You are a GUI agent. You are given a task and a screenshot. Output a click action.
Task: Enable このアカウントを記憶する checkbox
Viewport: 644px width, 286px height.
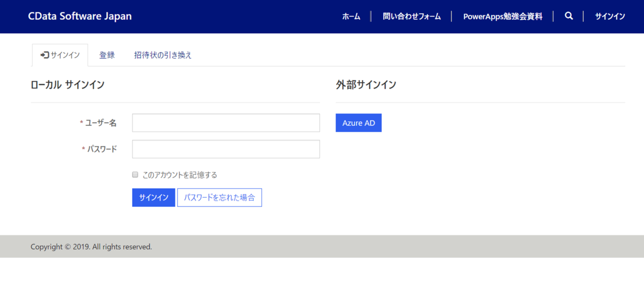click(x=135, y=175)
